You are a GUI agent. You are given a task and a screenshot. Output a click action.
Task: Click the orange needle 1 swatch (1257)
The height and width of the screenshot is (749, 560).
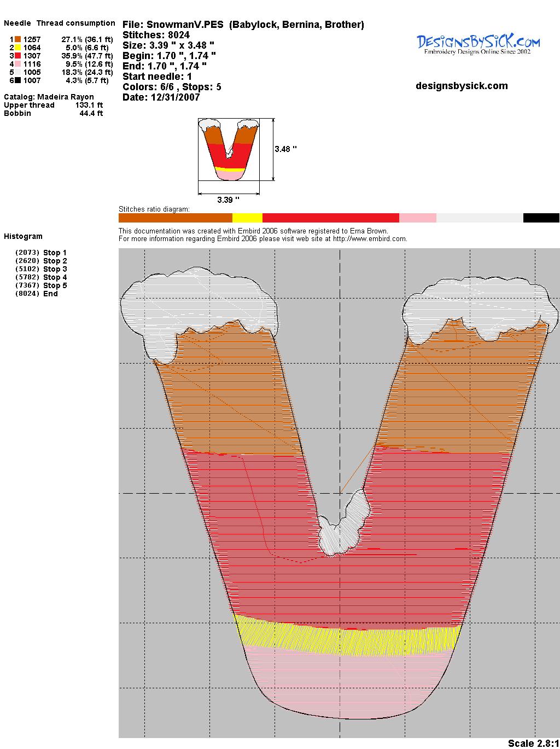click(17, 39)
